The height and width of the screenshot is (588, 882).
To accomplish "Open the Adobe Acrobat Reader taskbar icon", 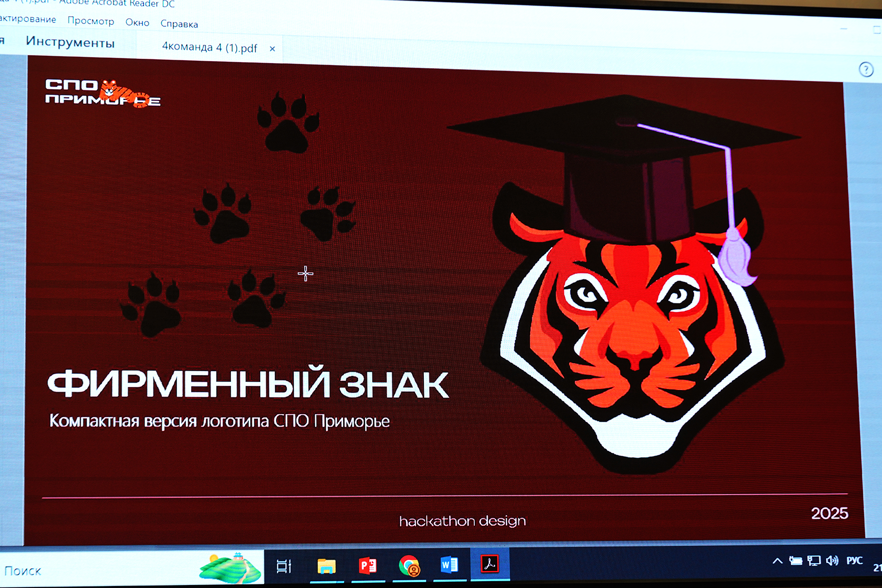I will coord(490,564).
